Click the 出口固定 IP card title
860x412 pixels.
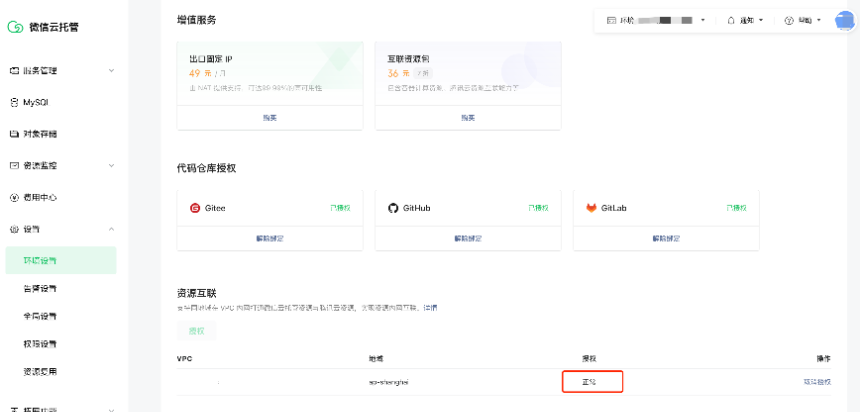click(x=211, y=59)
